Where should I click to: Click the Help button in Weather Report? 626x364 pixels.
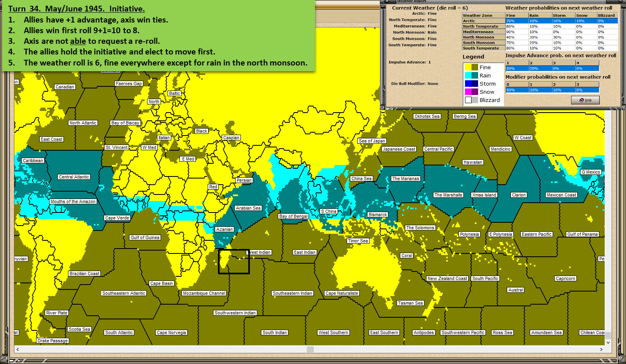585,100
